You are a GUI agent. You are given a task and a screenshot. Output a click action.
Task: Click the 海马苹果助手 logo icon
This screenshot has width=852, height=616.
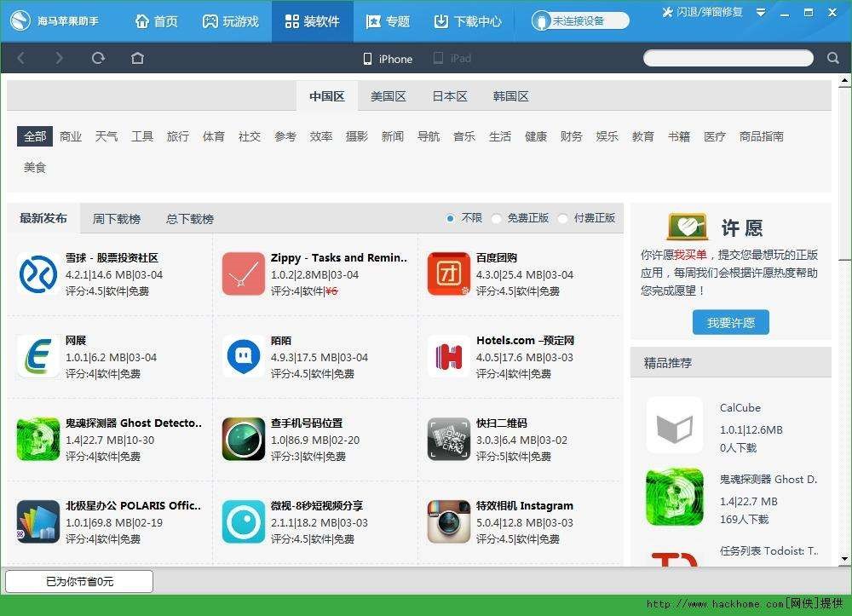pyautogui.click(x=20, y=21)
